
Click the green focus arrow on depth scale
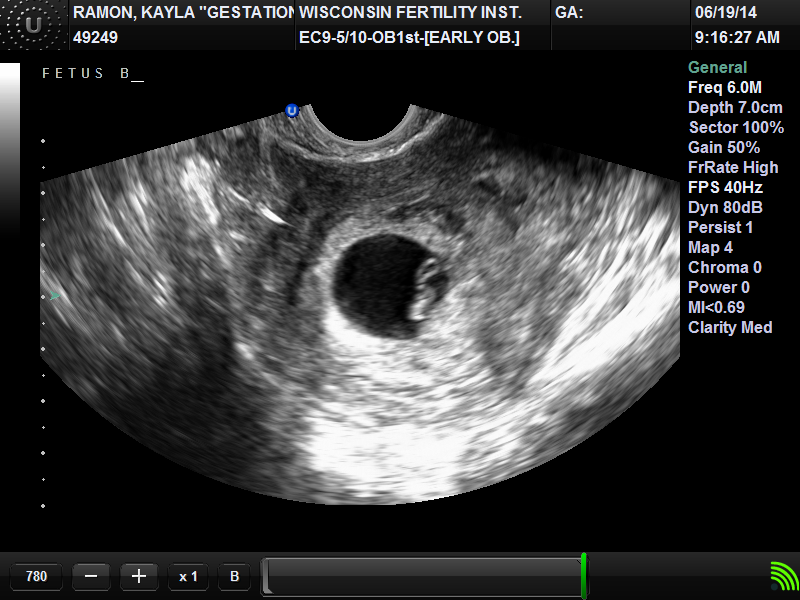tap(55, 296)
